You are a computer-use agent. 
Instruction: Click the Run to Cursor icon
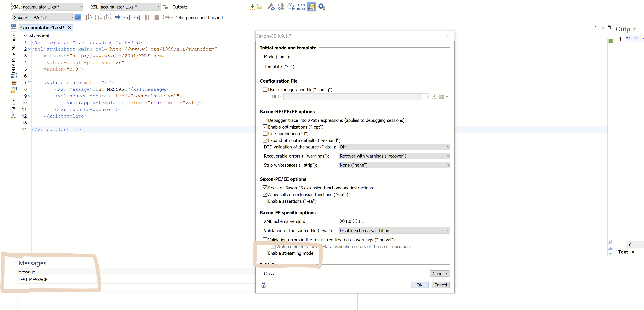click(127, 17)
